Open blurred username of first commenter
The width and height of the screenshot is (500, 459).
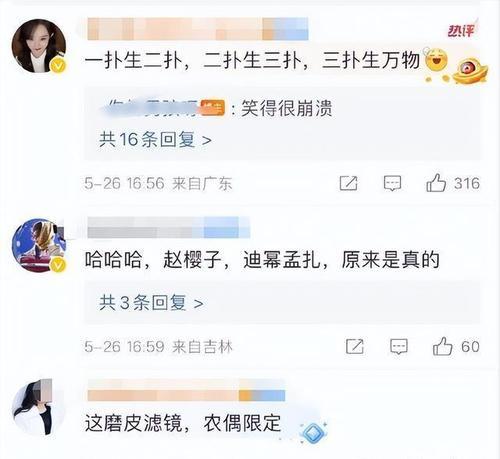tap(198, 29)
